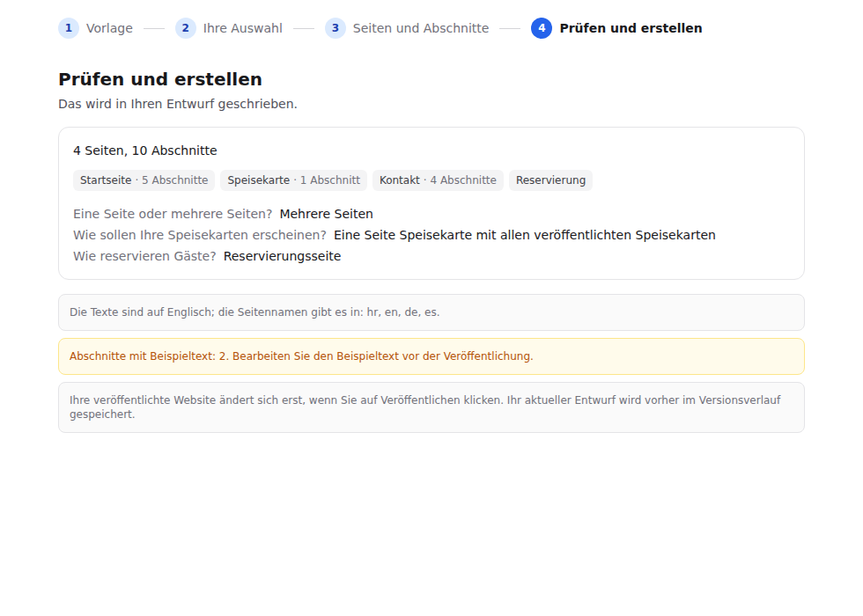
Task: Go to step 2 Ihre Auswahl
Action: (229, 28)
